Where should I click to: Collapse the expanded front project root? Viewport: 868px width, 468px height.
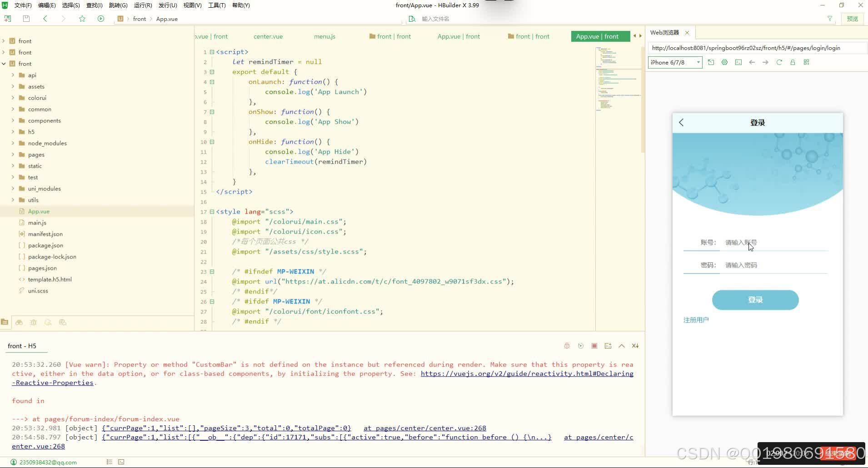click(x=4, y=64)
